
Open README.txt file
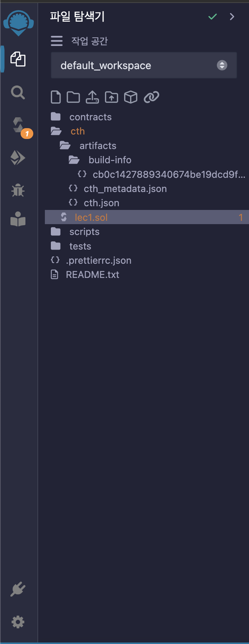pos(92,275)
